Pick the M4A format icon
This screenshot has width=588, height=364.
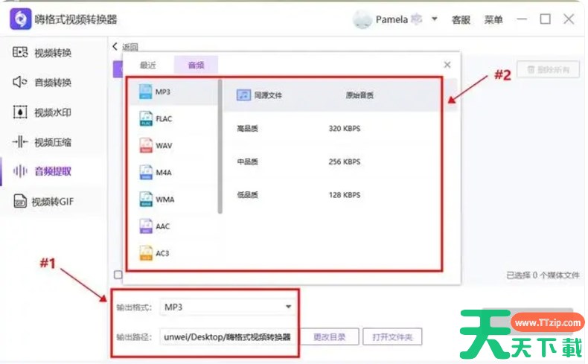pos(145,173)
